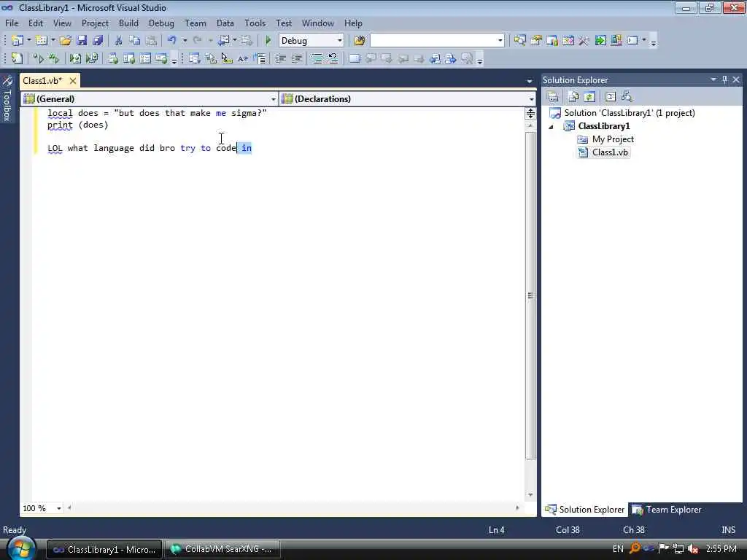This screenshot has height=560, width=747.
Task: Open the Toolbox icon with wrench and hammer
Action: [584, 41]
